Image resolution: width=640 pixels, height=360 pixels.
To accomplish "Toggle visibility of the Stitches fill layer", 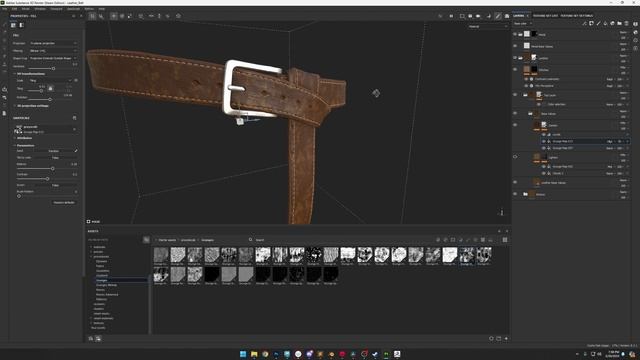I will click(515, 70).
